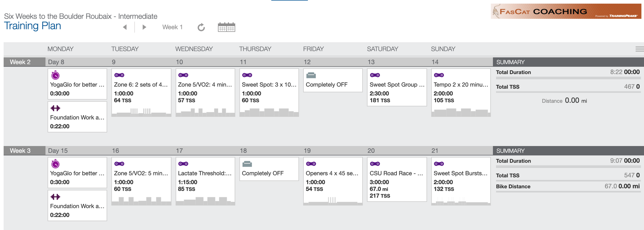This screenshot has height=230, width=644.
Task: Open Openers 4 x 45 workout card
Action: [333, 181]
